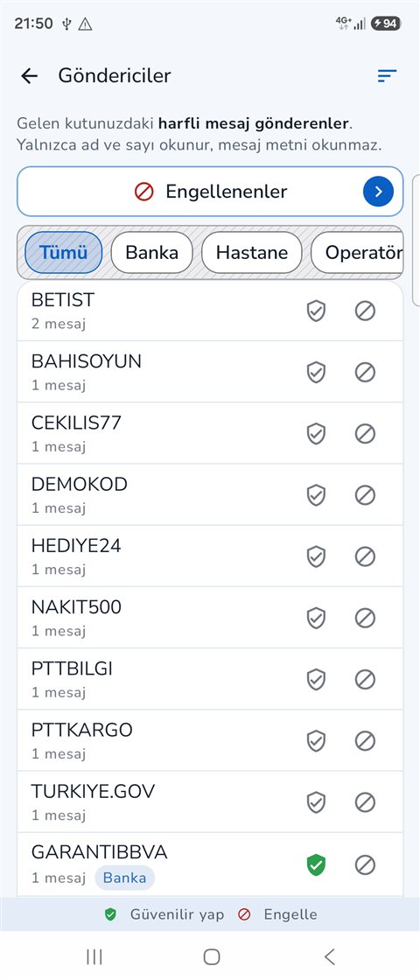Block sender NAKIT500
This screenshot has height=980, width=420.
[365, 618]
